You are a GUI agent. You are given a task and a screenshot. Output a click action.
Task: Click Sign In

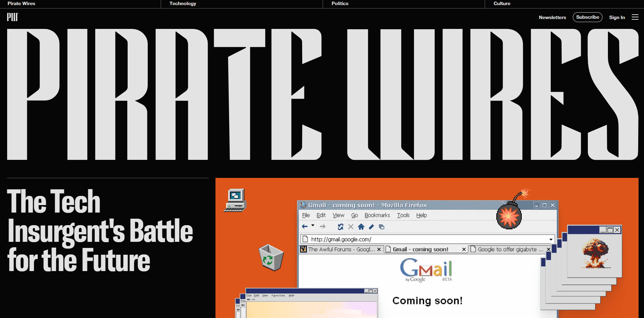[617, 17]
